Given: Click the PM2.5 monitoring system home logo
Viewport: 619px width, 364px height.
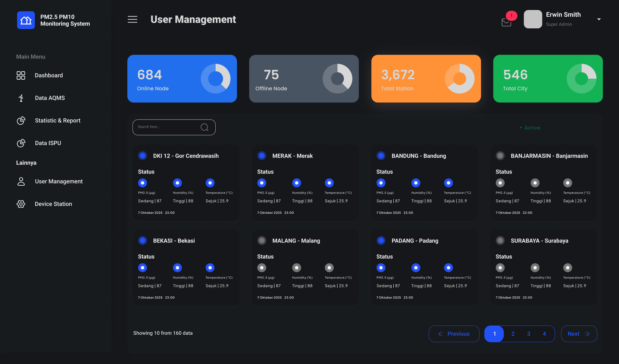Looking at the screenshot, I should pyautogui.click(x=26, y=20).
